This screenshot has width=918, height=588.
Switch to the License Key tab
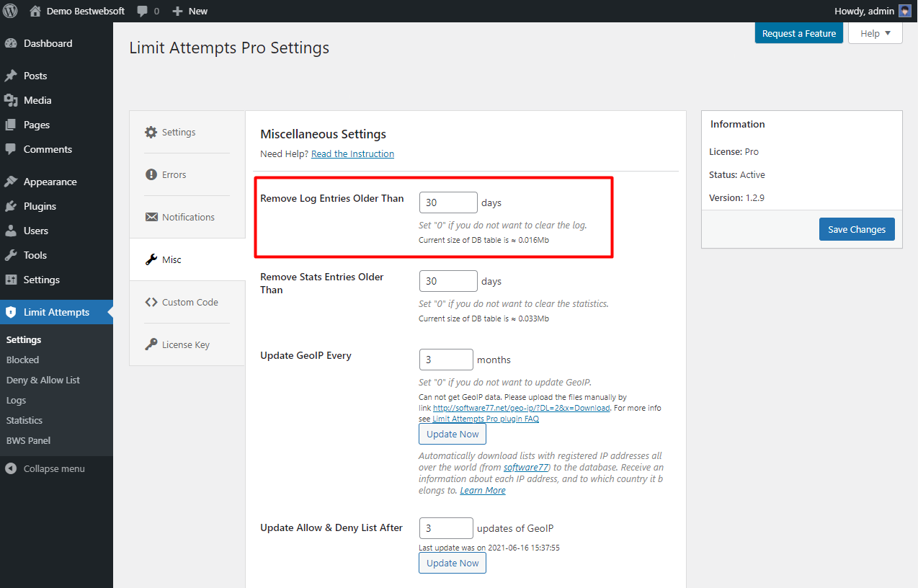pos(187,344)
